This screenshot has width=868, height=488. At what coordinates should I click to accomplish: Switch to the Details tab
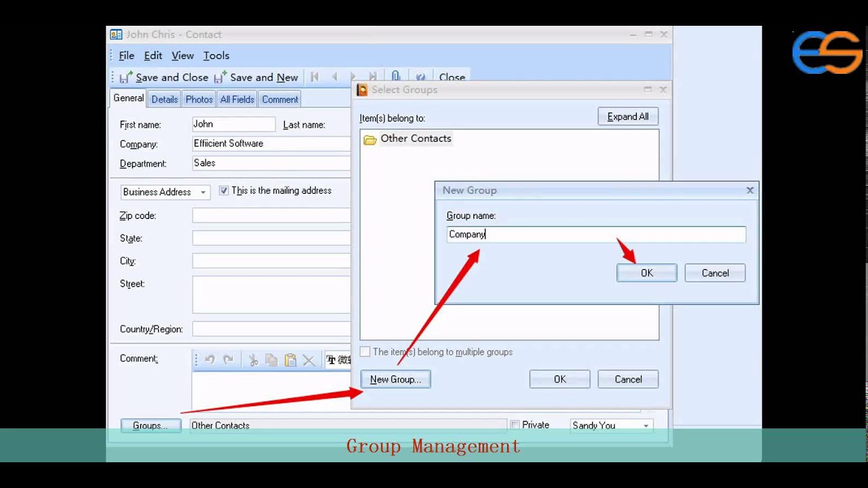click(x=165, y=100)
